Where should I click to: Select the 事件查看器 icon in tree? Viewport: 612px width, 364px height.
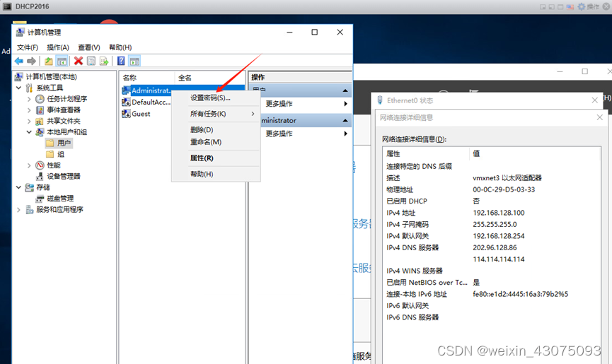(40, 110)
